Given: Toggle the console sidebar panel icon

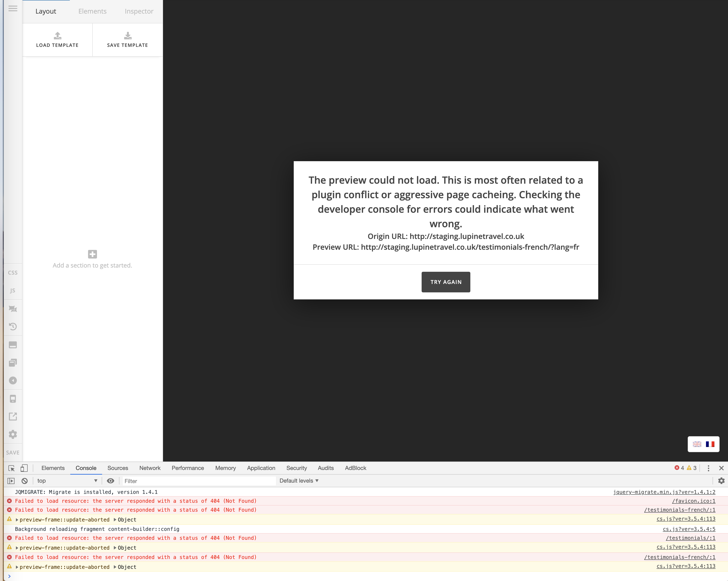Looking at the screenshot, I should pos(11,481).
